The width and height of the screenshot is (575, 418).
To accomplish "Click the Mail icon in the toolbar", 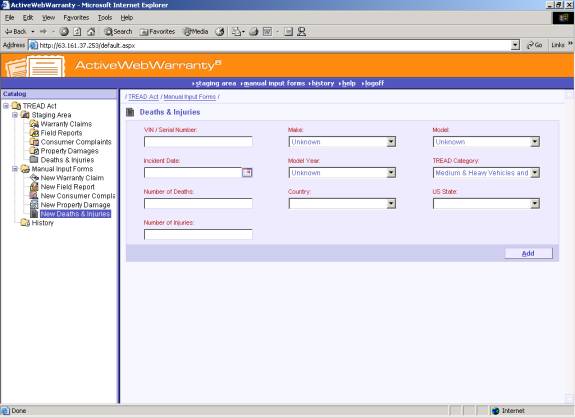I will click(x=238, y=32).
